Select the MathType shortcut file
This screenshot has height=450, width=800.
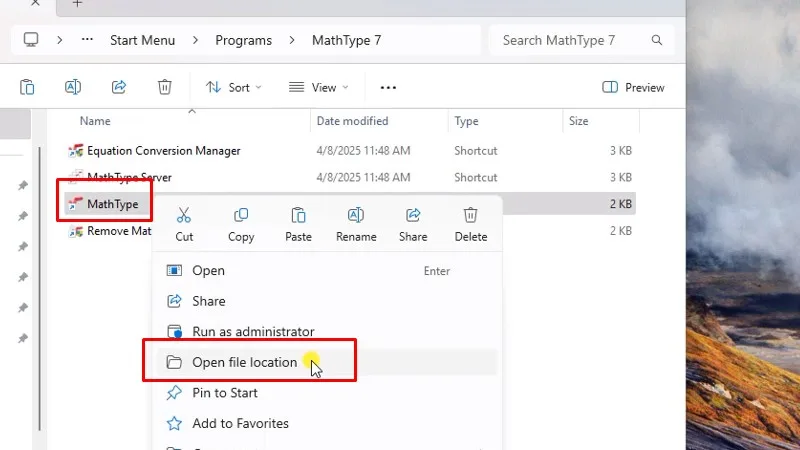[x=112, y=204]
